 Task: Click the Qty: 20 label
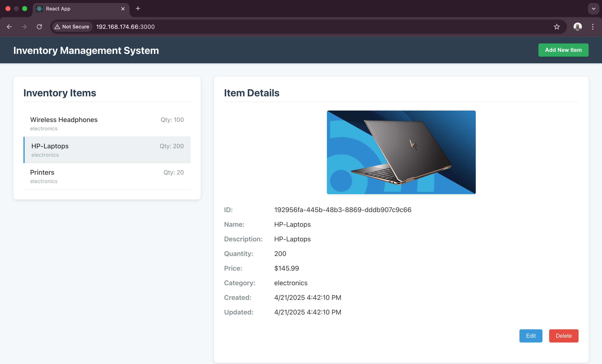tap(173, 172)
